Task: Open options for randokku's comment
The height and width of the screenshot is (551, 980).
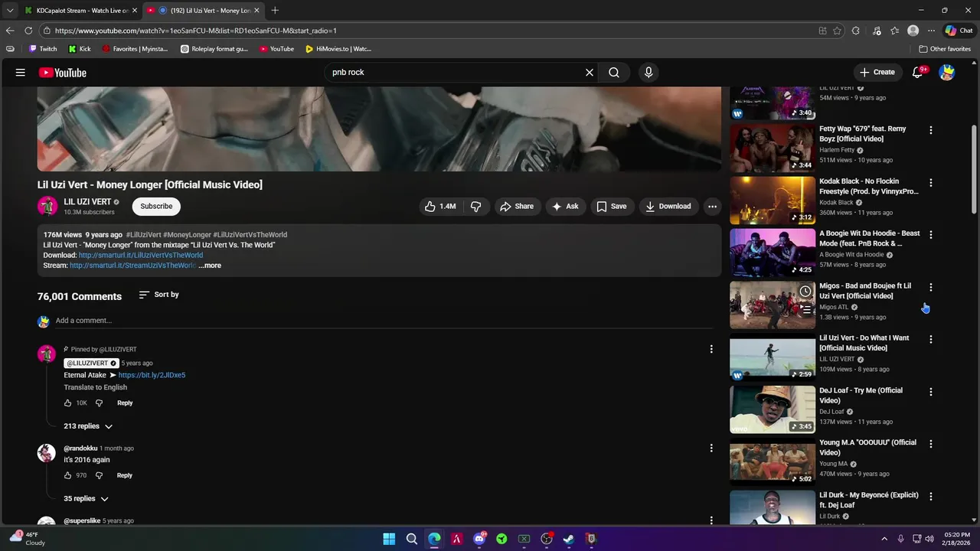Action: (711, 448)
